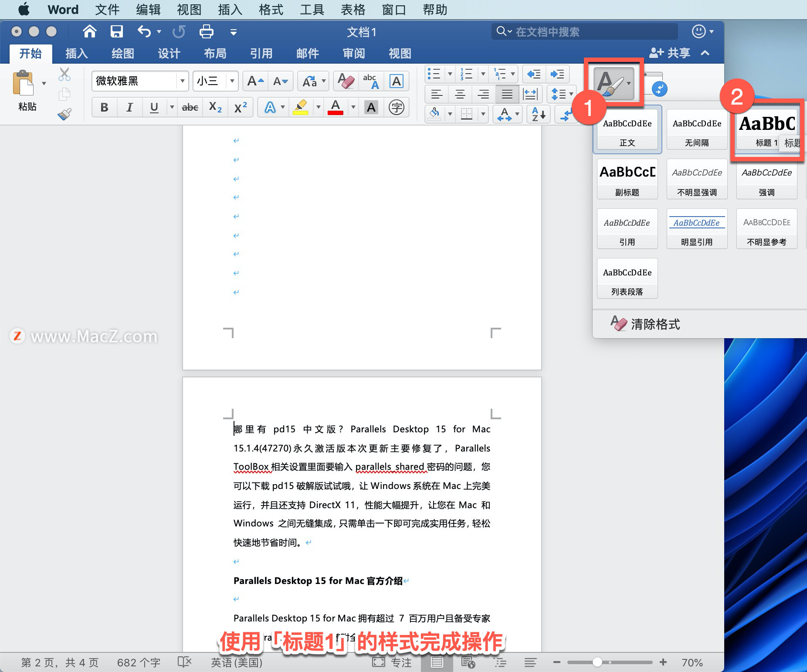The image size is (807, 672).
Task: Switch to the 插入 ribbon tab
Action: pos(77,54)
